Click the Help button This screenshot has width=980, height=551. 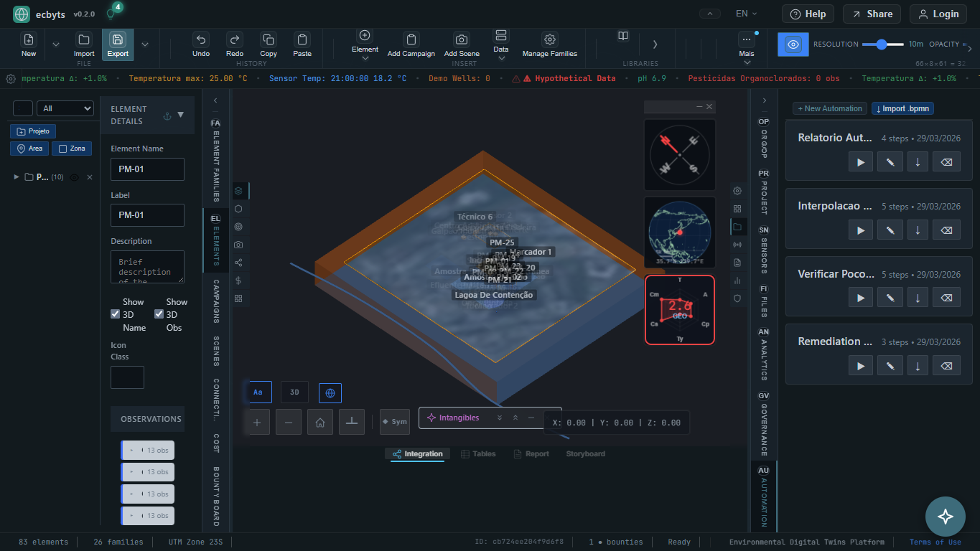(808, 14)
